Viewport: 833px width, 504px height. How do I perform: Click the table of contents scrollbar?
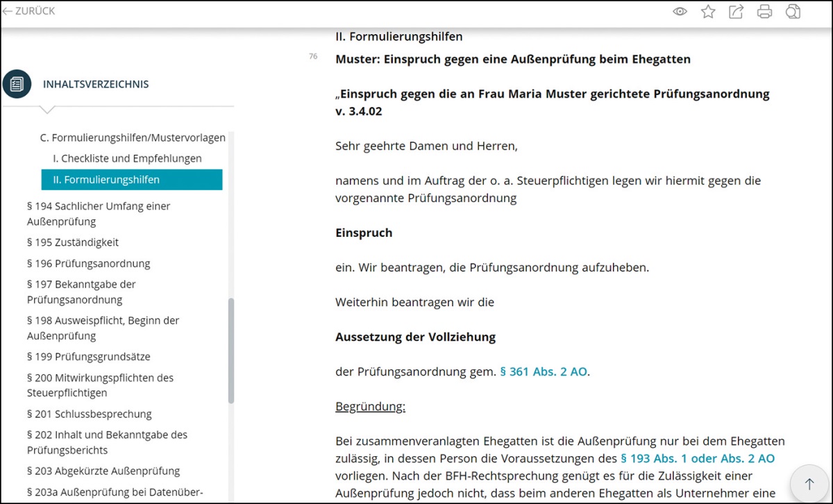point(231,351)
